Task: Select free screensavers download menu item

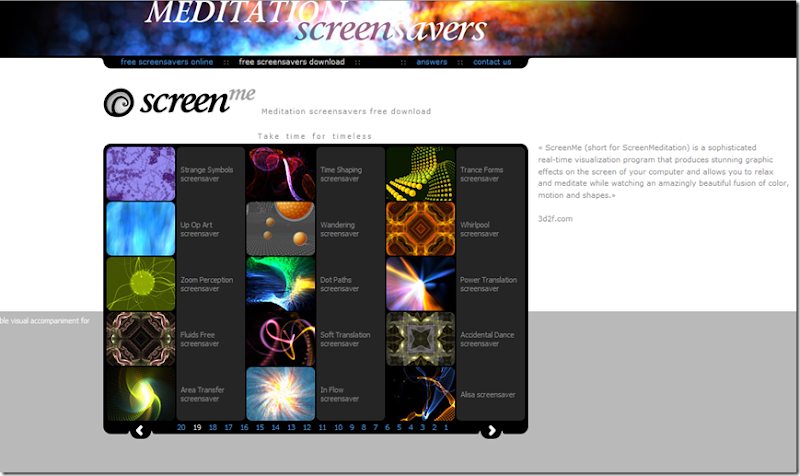Action: pos(292,62)
